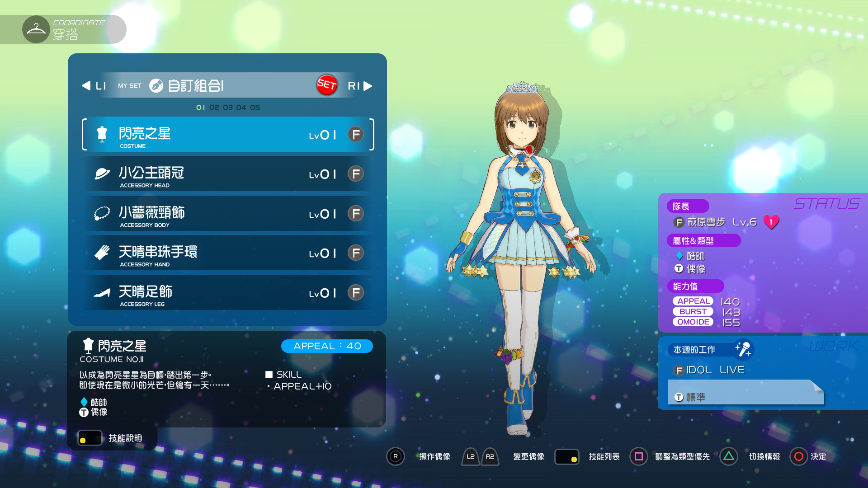
Task: Click the circle 決定 button icon
Action: 798,456
